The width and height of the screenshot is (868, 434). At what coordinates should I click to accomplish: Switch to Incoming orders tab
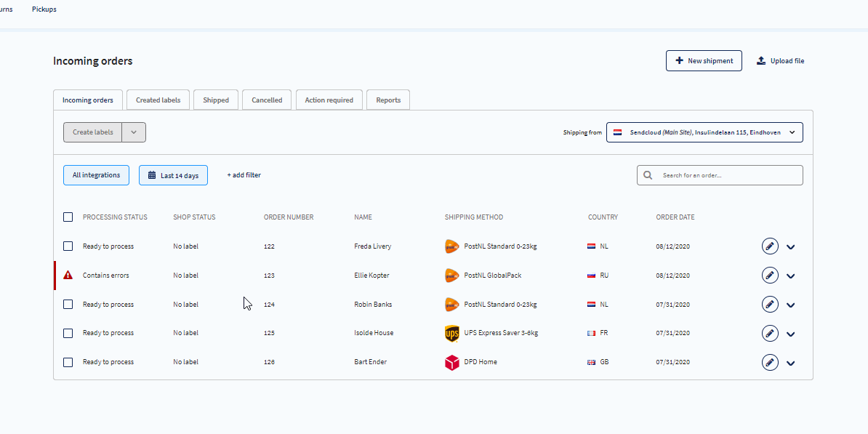pos(87,100)
